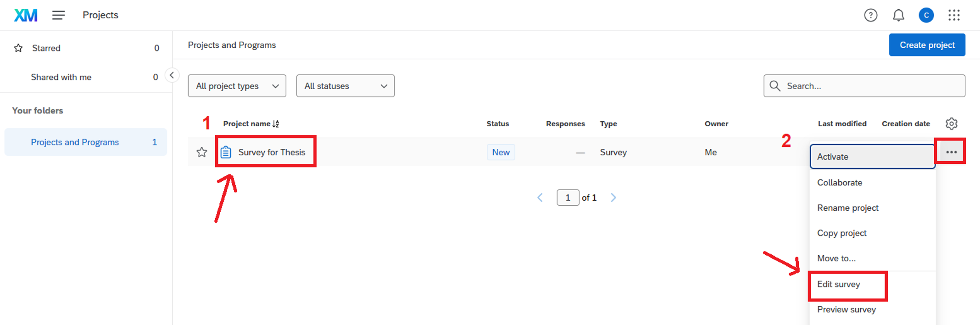The height and width of the screenshot is (325, 980).
Task: Star the Survey for Thesis project
Action: 201,152
